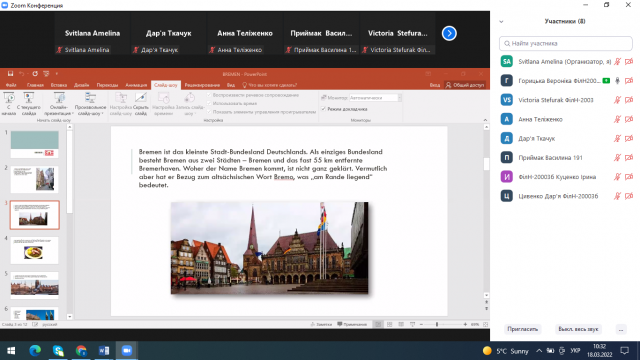The height and width of the screenshot is (360, 640).
Task: Start slideshow from beginning icon
Action: (x=9, y=104)
